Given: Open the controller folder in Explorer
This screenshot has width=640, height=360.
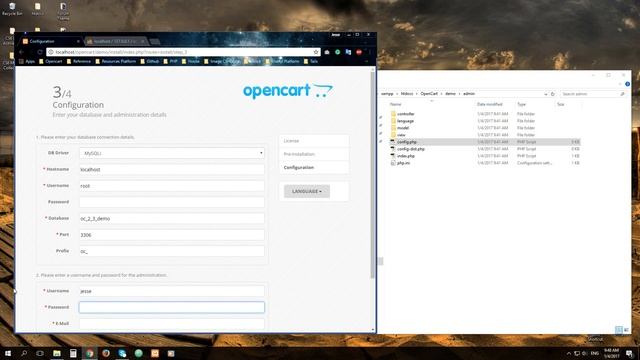Looking at the screenshot, I should click(402, 114).
